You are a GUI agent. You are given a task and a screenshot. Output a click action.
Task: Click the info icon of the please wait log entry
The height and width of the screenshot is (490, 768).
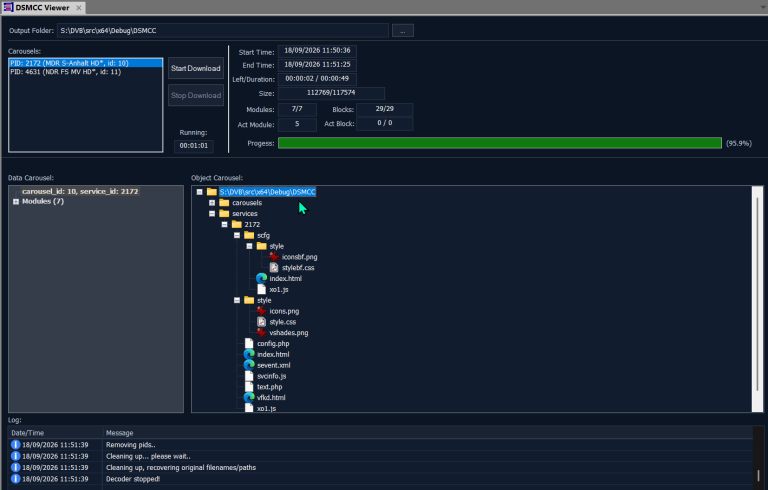click(15, 456)
